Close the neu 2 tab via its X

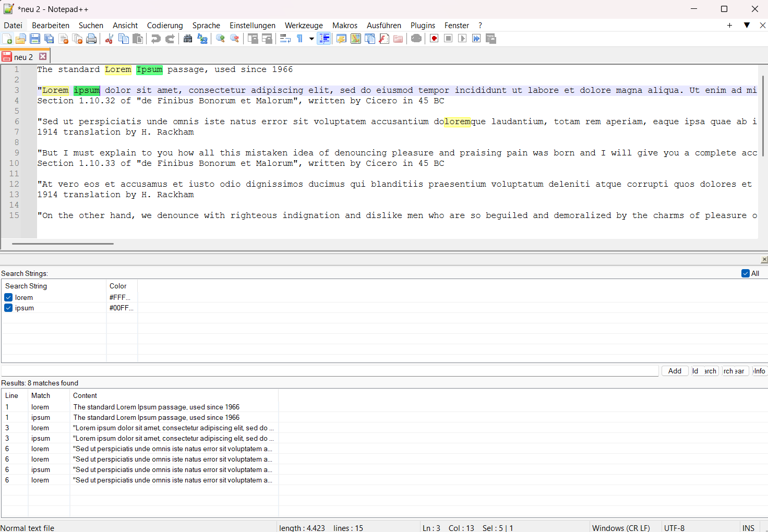[x=43, y=56]
